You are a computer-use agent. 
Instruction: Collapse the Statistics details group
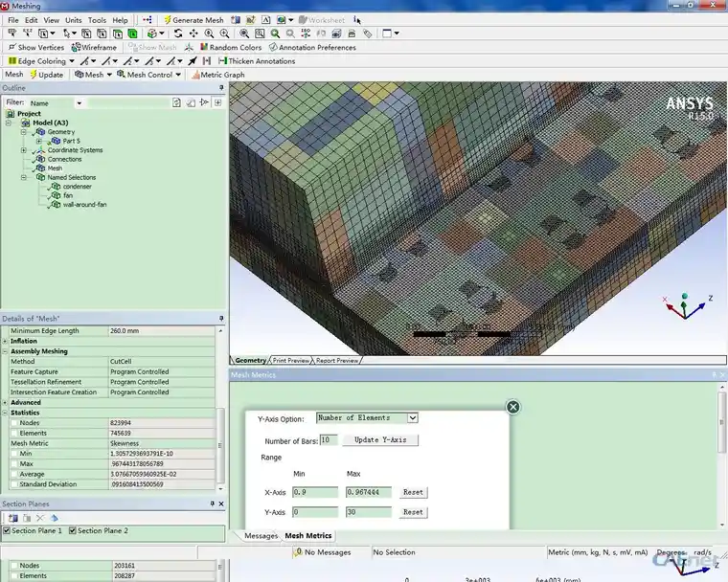[5, 413]
